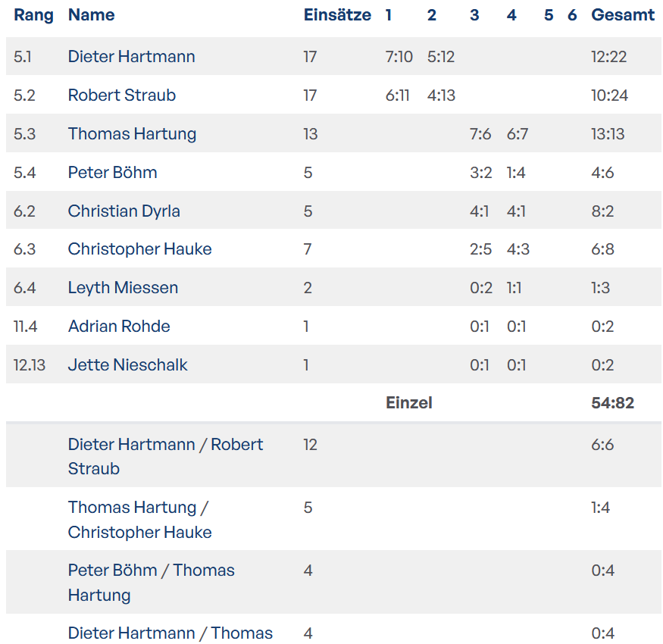663x644 pixels.
Task: Open doubles pair Thomas Hartung / Christopher Hauke
Action: coord(139,520)
